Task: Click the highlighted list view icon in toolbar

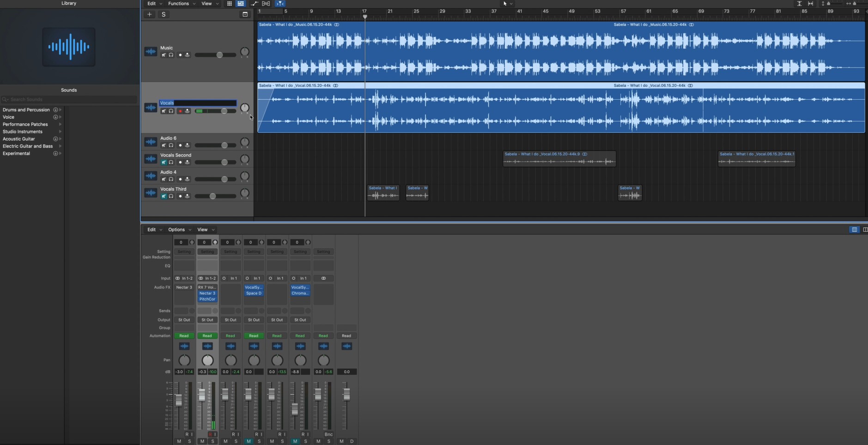Action: click(x=241, y=3)
